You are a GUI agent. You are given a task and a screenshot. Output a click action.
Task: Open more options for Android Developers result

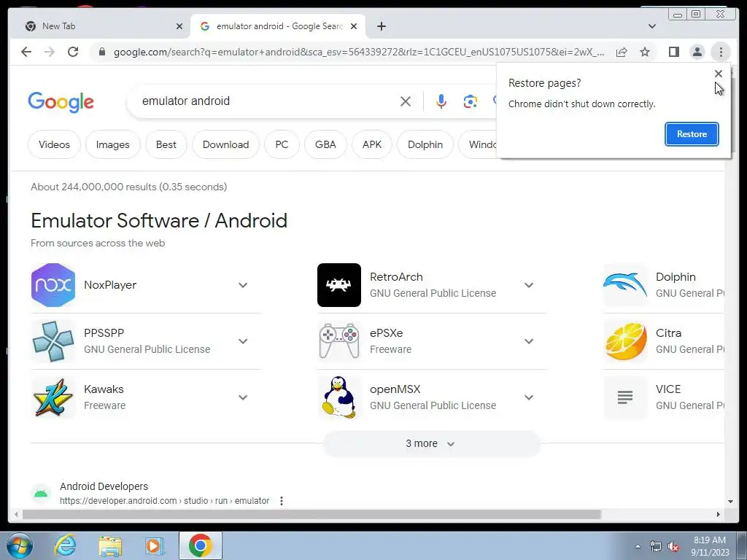point(282,501)
